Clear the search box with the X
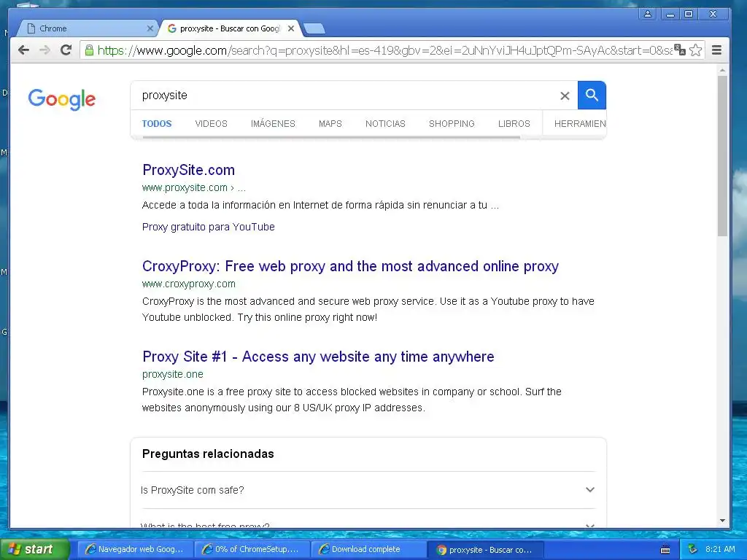The image size is (747, 560). pyautogui.click(x=565, y=96)
